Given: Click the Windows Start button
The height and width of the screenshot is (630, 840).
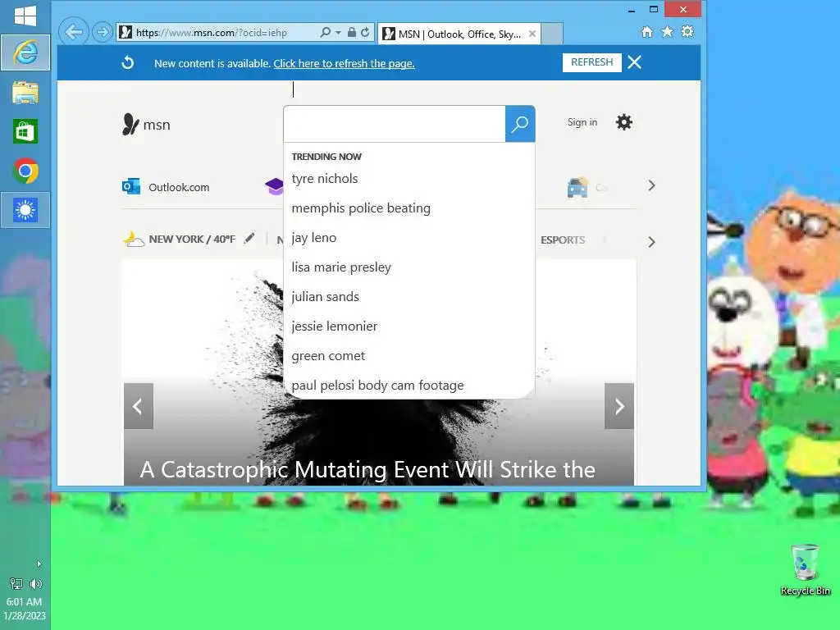Looking at the screenshot, I should (x=25, y=16).
